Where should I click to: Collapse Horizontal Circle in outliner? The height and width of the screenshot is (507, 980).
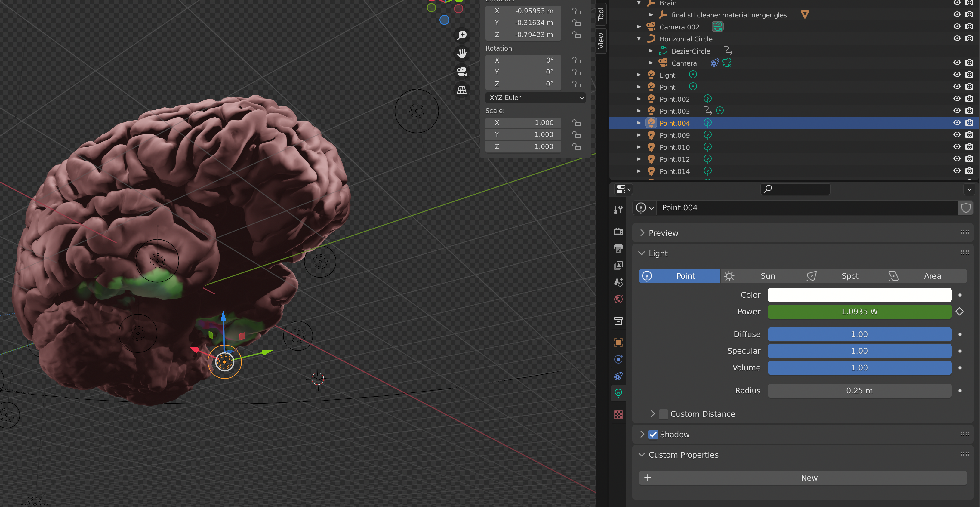[x=639, y=39]
